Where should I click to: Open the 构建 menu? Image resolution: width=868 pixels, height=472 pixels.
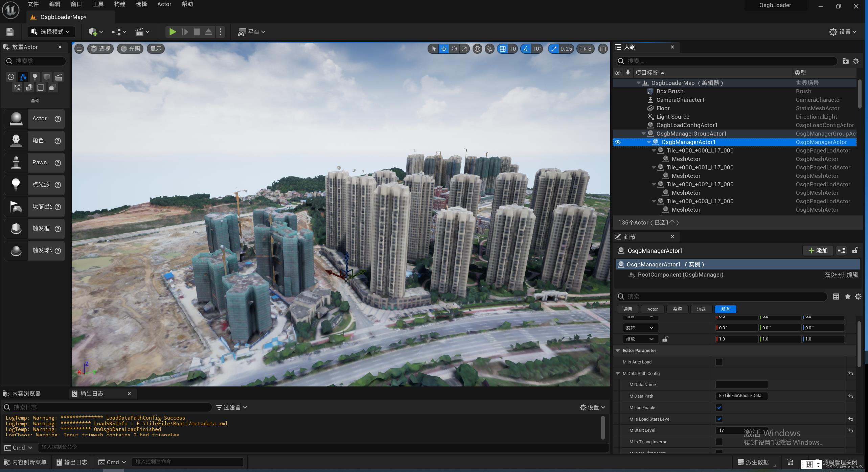pyautogui.click(x=119, y=4)
